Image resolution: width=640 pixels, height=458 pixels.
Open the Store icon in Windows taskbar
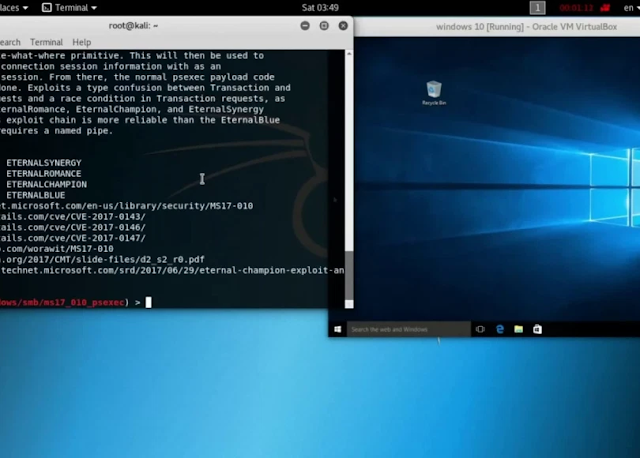[x=537, y=329]
